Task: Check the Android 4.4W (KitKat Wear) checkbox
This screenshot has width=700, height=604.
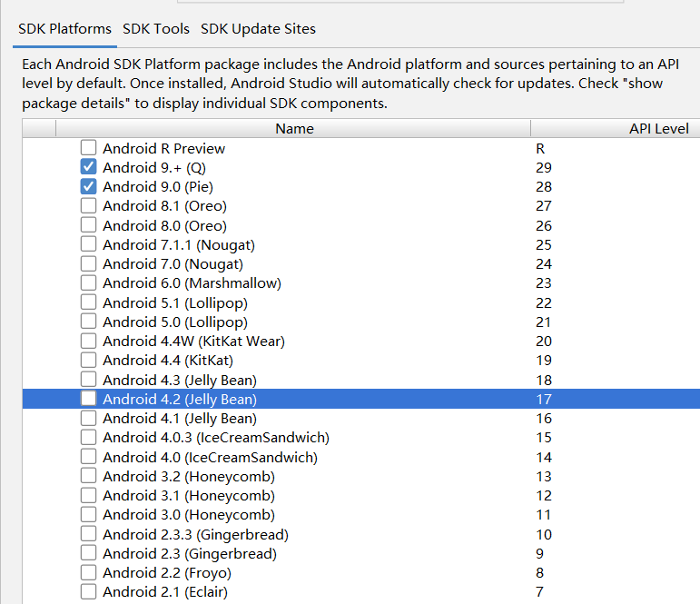Action: (x=88, y=341)
